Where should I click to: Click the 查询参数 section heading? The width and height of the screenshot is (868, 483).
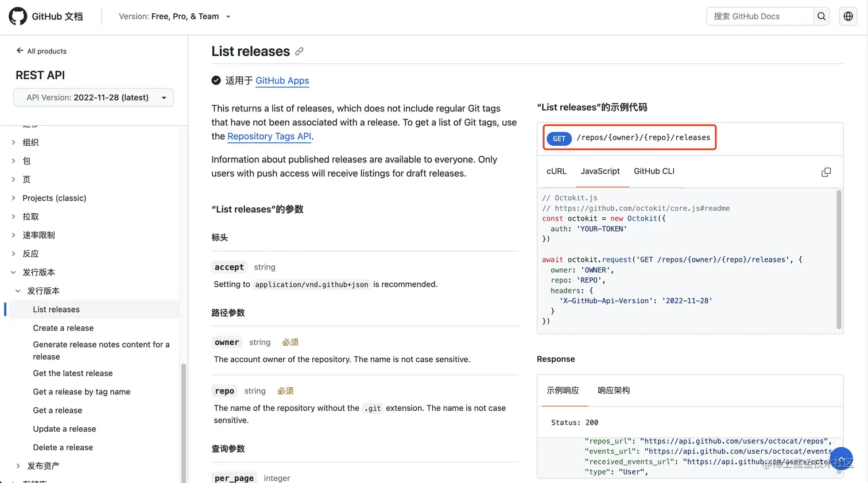click(228, 449)
